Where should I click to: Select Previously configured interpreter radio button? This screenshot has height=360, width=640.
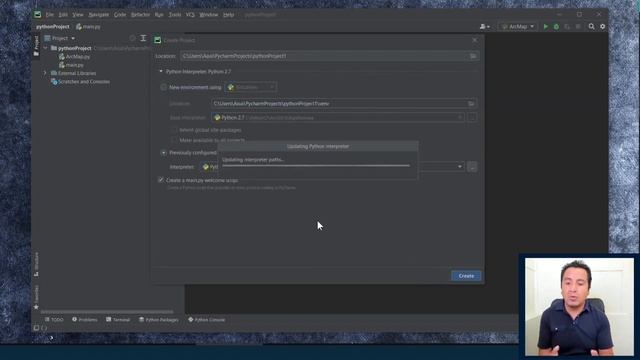tap(163, 153)
